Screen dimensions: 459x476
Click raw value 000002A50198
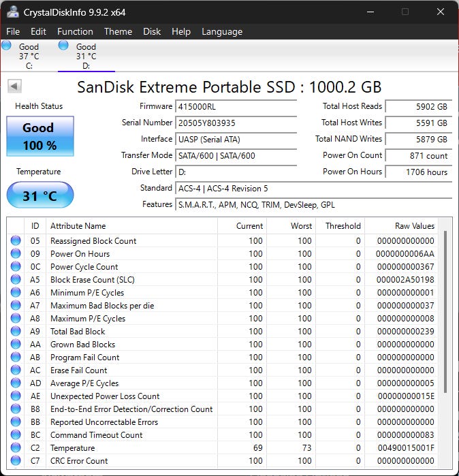coord(405,280)
